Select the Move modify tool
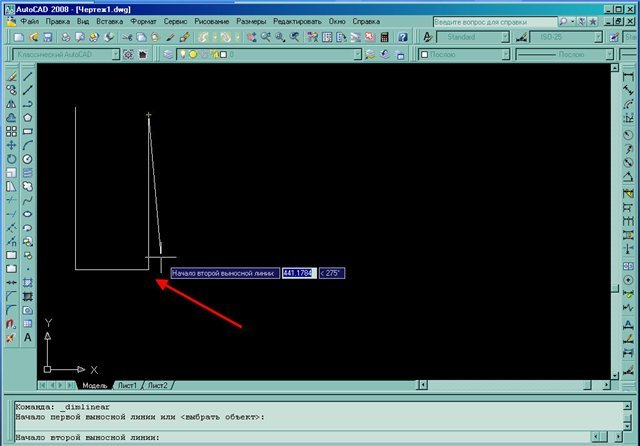This screenshot has height=446, width=640. pyautogui.click(x=11, y=145)
